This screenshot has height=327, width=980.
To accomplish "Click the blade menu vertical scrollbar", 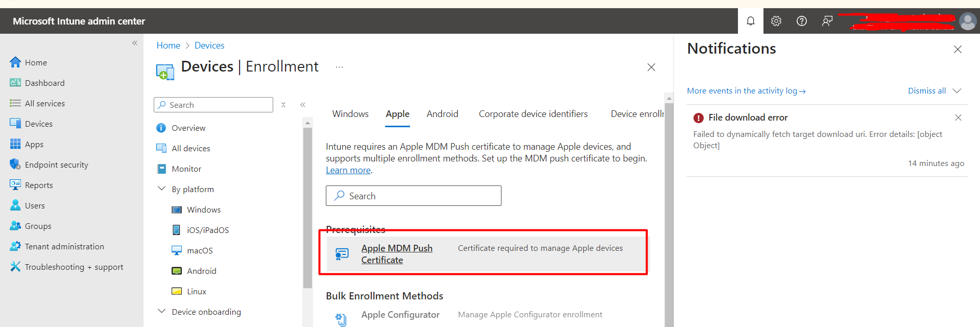I will (307, 207).
